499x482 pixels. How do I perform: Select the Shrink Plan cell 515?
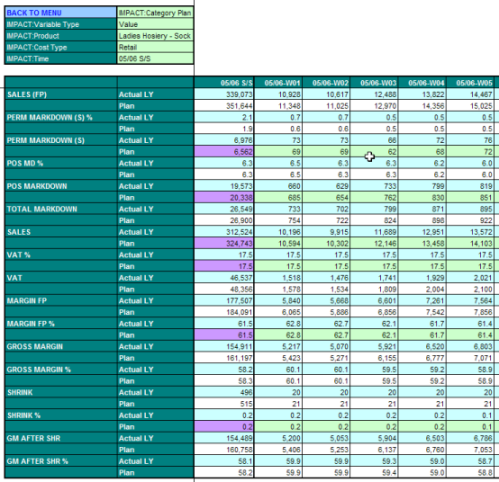coord(224,404)
